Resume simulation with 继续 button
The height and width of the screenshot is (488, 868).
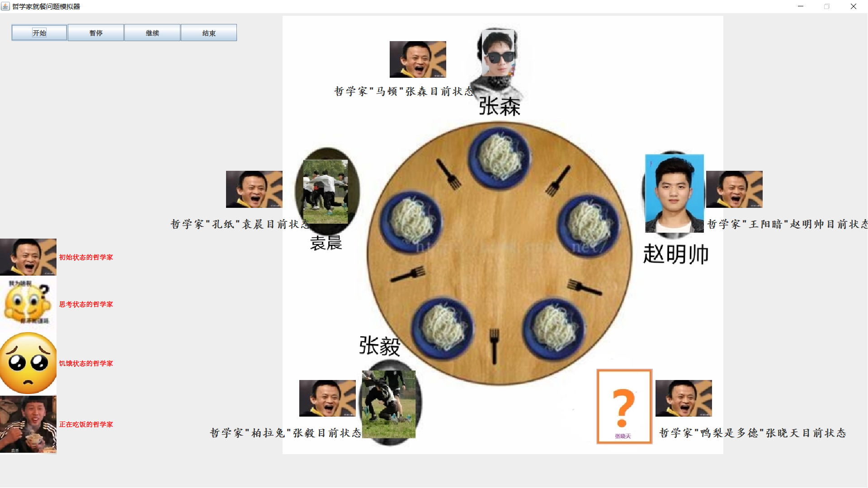[x=152, y=33]
